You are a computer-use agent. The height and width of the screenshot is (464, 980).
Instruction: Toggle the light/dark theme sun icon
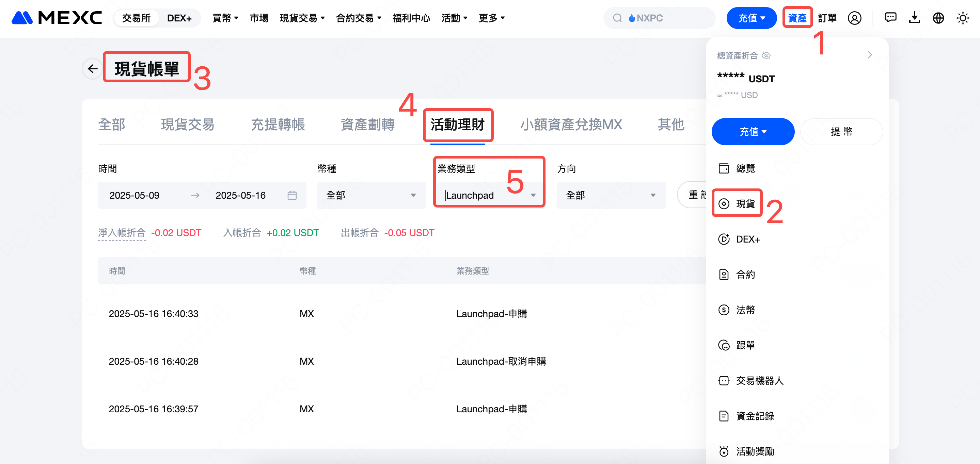tap(963, 18)
